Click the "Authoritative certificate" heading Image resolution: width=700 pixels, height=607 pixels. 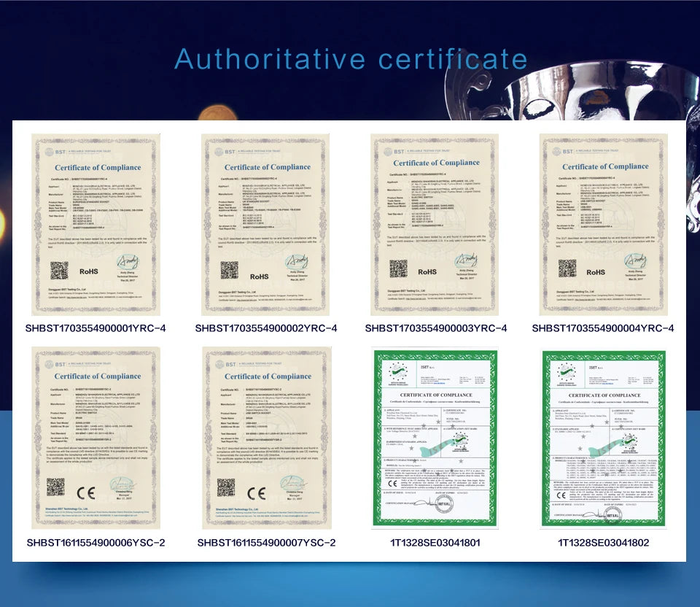pyautogui.click(x=351, y=59)
